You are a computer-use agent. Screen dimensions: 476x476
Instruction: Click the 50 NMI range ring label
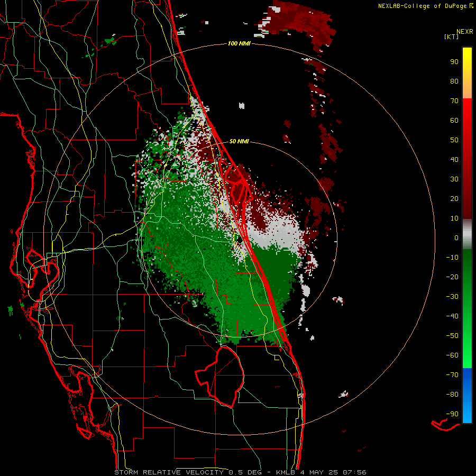239,141
